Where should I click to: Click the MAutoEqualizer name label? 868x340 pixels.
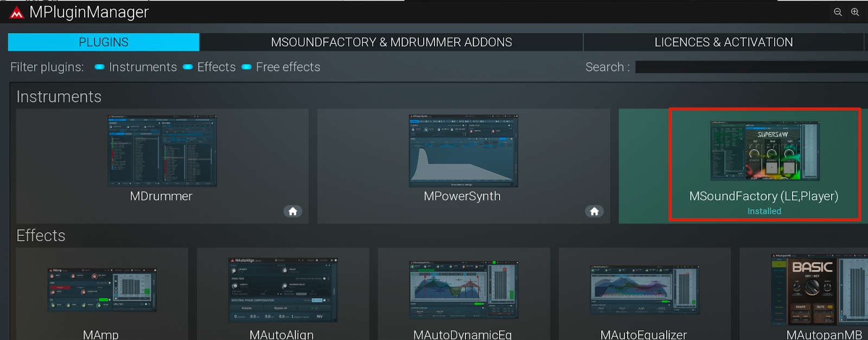[644, 335]
